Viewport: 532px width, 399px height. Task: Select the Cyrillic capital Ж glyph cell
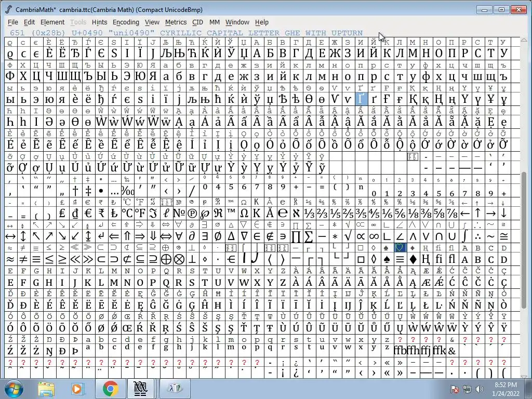pos(335,54)
